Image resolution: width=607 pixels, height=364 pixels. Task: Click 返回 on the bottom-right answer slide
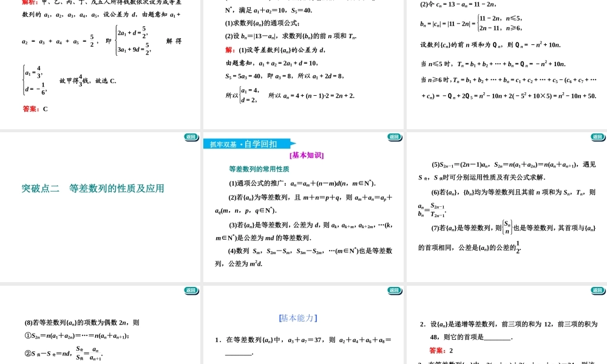point(598,291)
